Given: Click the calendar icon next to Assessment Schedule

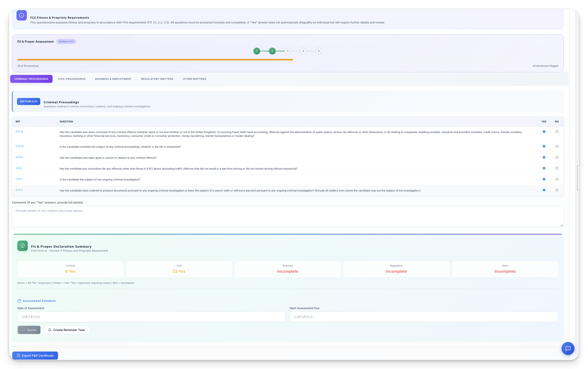Looking at the screenshot, I should [19, 301].
